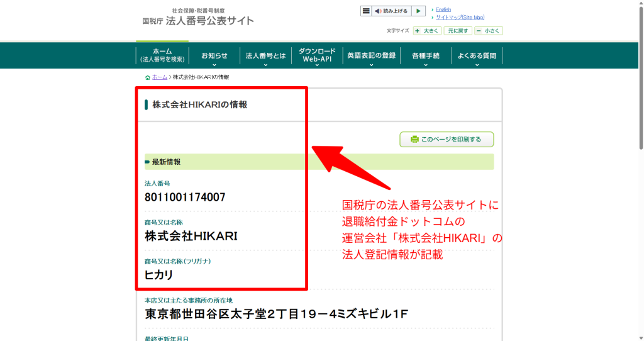Click the company name 株式会社HIKARI value
The height and width of the screenshot is (341, 644).
pyautogui.click(x=191, y=236)
